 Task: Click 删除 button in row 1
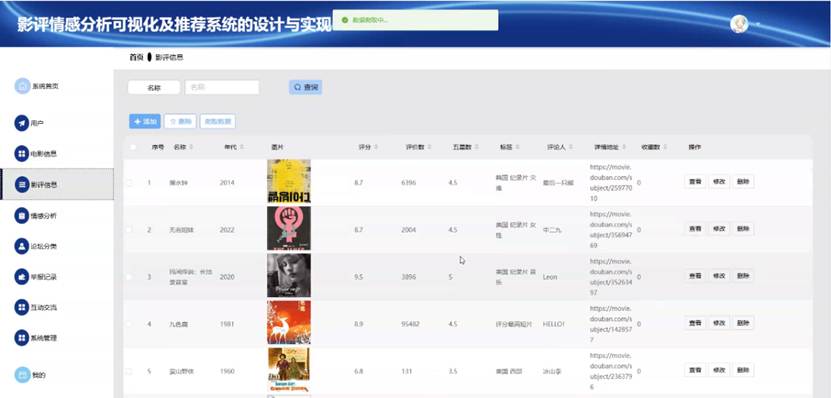point(743,182)
